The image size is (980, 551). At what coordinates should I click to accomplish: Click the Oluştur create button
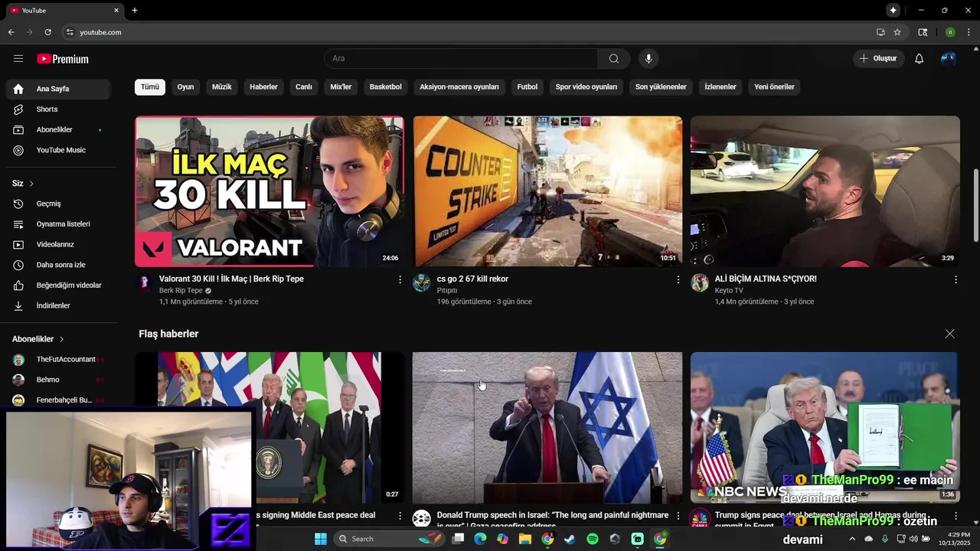tap(878, 59)
